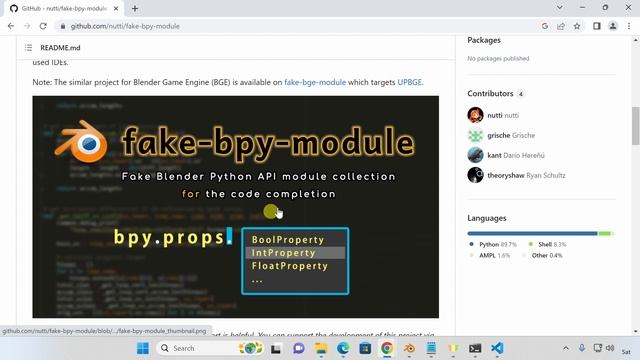Open File Explorer from taskbar
This screenshot has height=360, width=640.
pyautogui.click(x=321, y=349)
